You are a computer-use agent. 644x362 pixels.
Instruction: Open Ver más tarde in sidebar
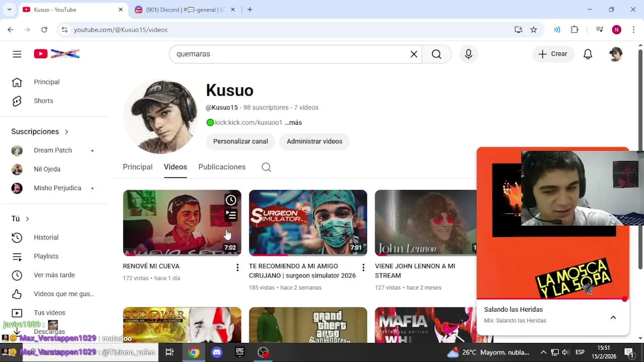pos(54,275)
